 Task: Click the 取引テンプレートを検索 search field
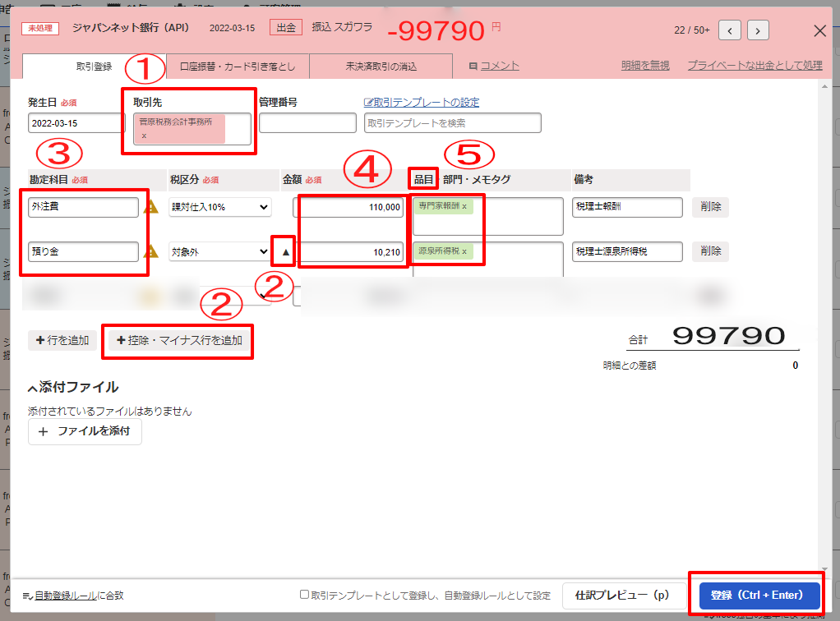pos(452,123)
